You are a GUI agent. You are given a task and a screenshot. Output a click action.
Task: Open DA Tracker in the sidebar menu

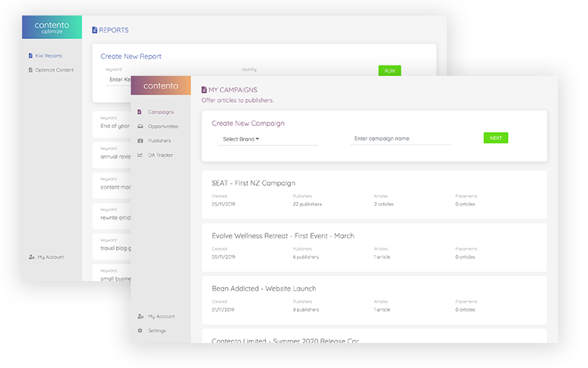coord(160,155)
